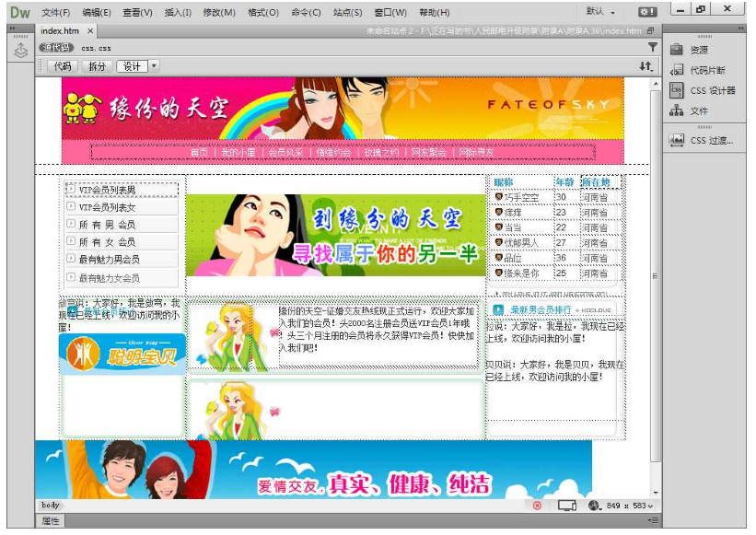The image size is (756, 535).
Task: Switch to 代码 code view
Action: pyautogui.click(x=62, y=66)
